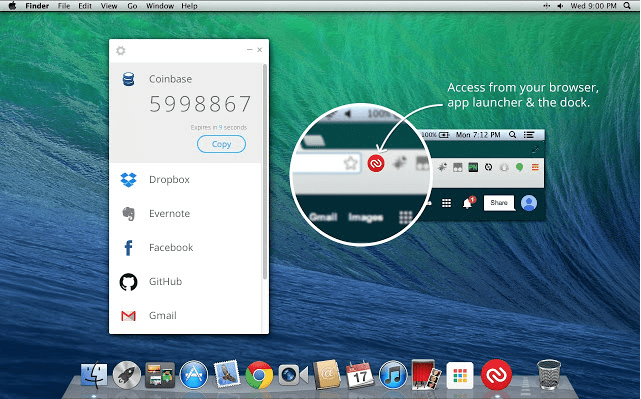Open the Authy settings gear
The height and width of the screenshot is (399, 641).
click(121, 51)
